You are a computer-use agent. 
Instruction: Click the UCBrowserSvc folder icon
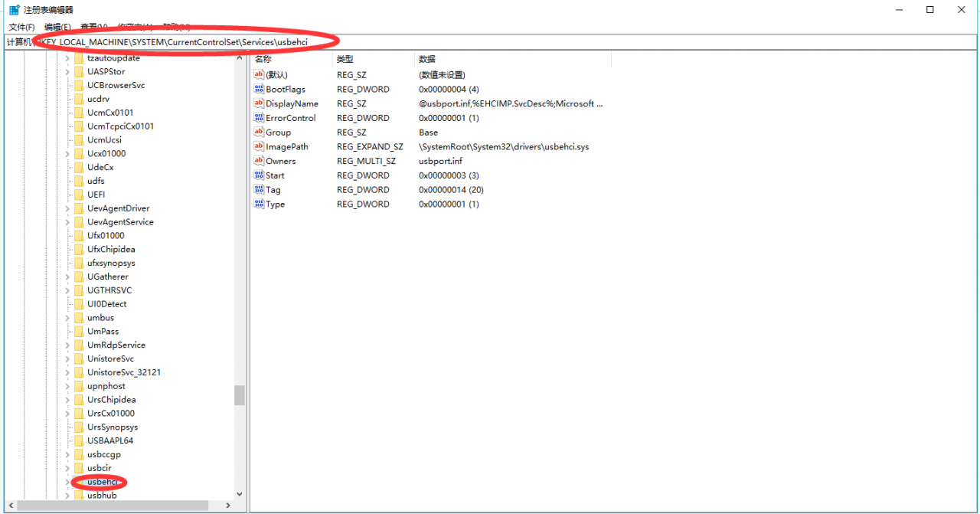pyautogui.click(x=77, y=85)
